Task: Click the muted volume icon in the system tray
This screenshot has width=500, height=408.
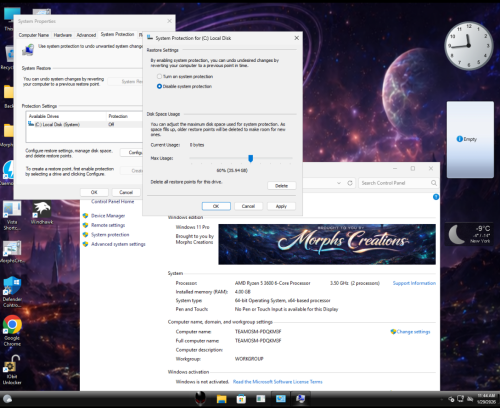Action: pos(470,399)
